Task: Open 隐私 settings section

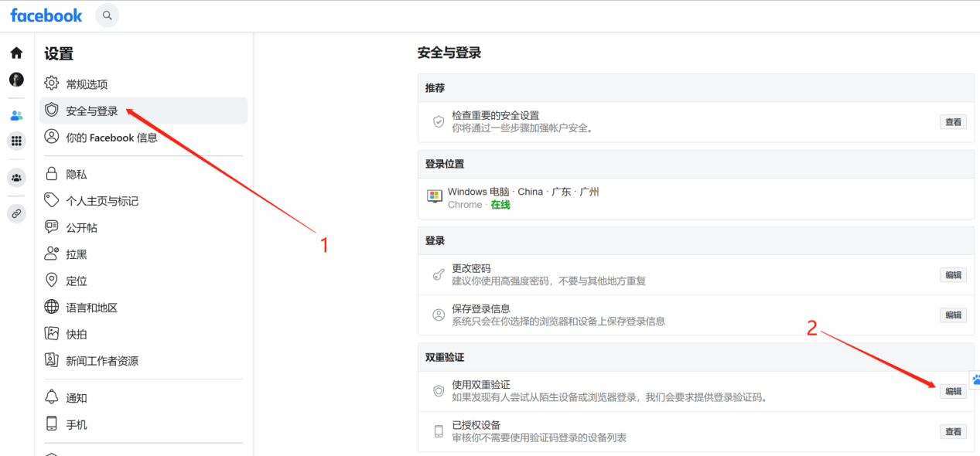Action: point(76,175)
